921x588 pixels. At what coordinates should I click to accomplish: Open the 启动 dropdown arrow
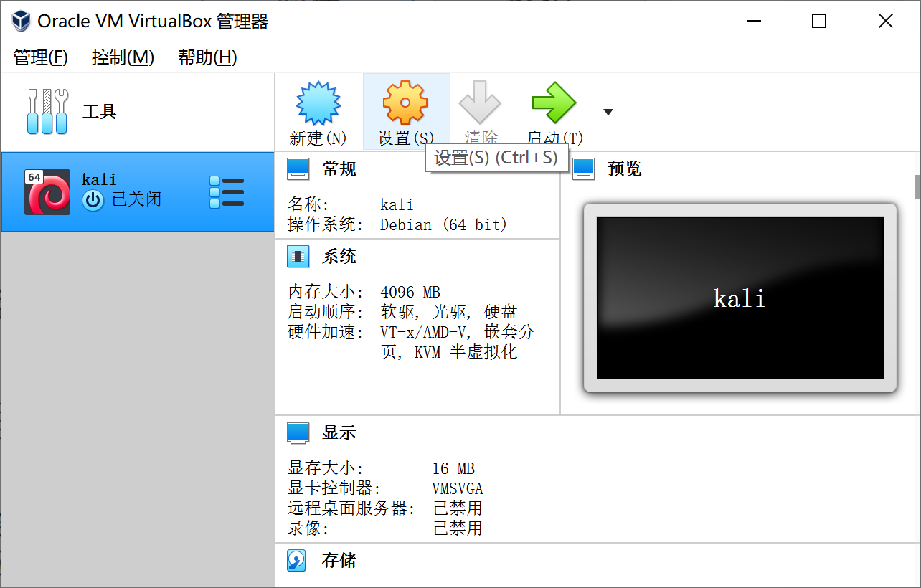[608, 112]
